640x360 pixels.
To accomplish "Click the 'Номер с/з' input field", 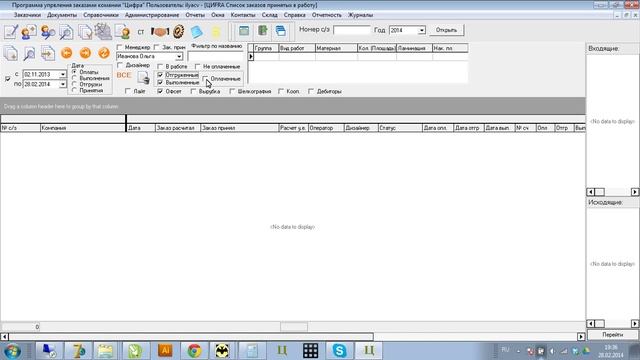I will [351, 30].
